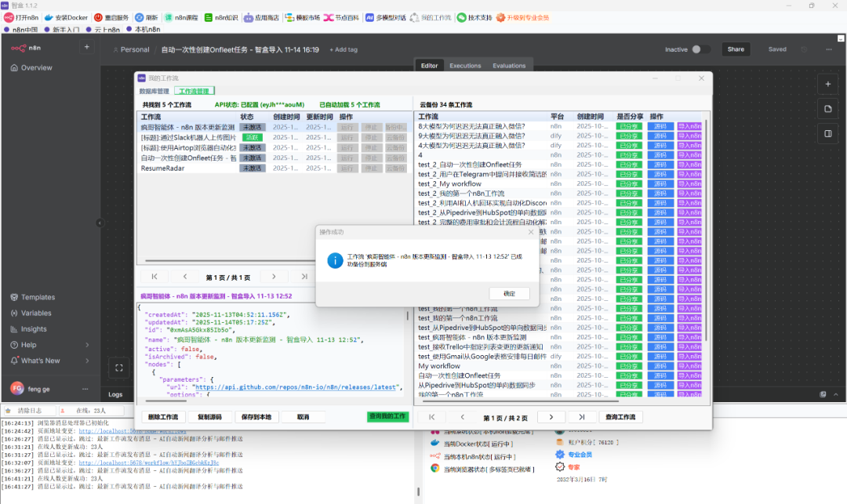Click 确定 in the 操作成功 dialog
This screenshot has width=847, height=504.
point(510,294)
